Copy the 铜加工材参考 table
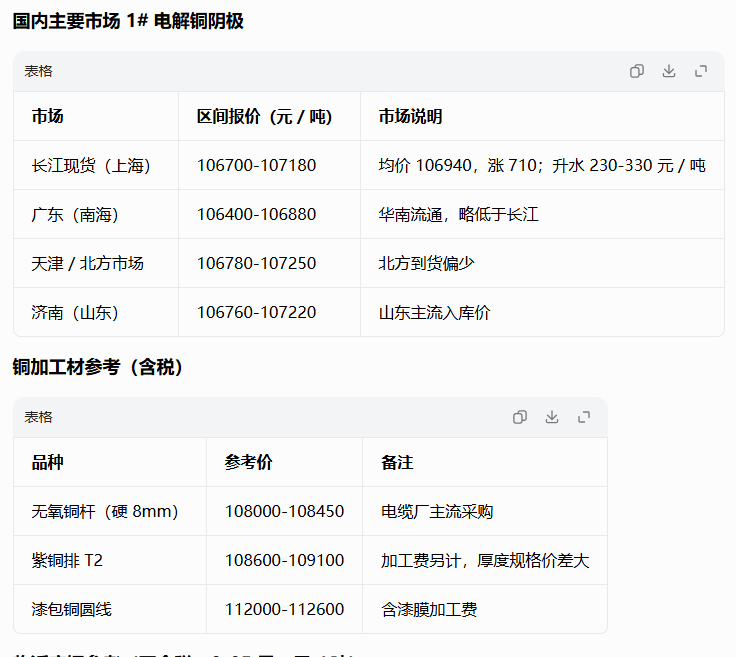This screenshot has height=657, width=736. point(520,417)
